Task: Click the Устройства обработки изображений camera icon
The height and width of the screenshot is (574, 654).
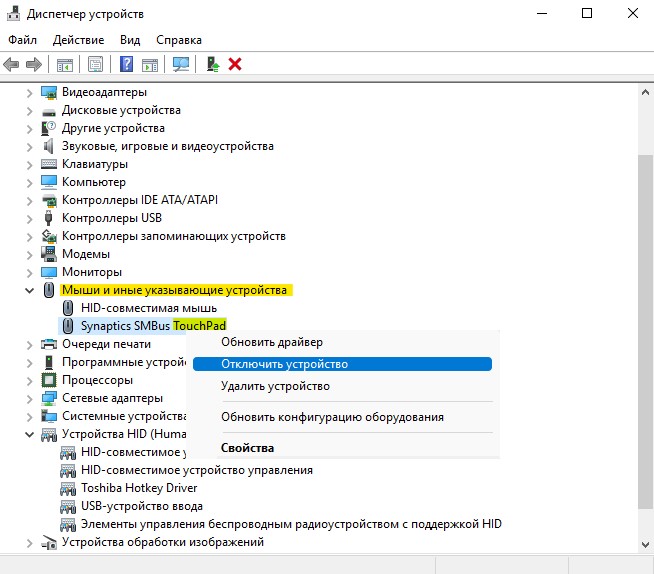Action: coord(49,542)
